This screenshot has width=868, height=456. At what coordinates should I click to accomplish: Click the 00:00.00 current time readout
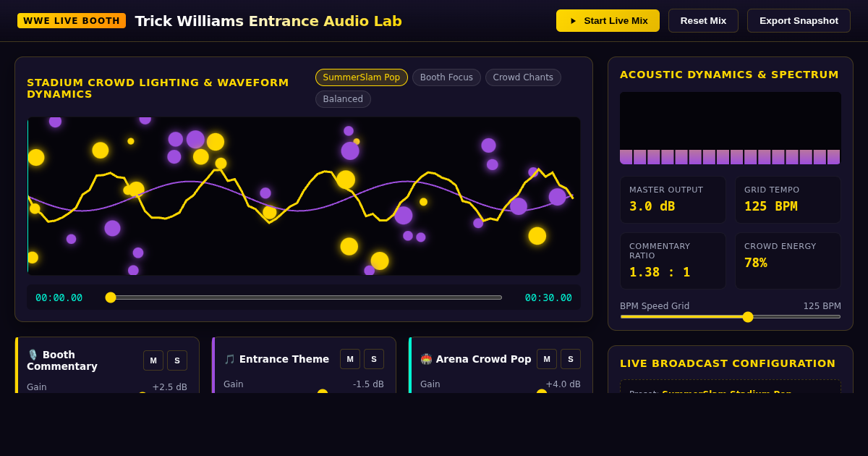click(x=59, y=297)
